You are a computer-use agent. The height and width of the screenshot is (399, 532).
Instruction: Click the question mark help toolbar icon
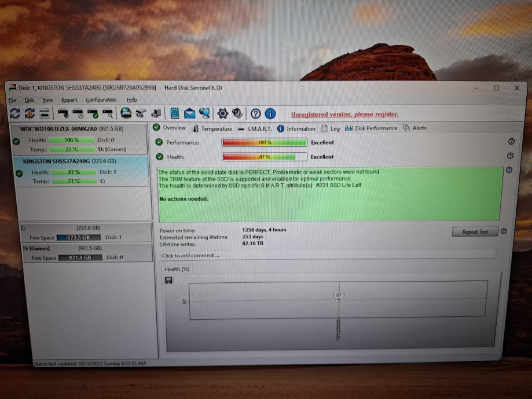[x=255, y=113]
